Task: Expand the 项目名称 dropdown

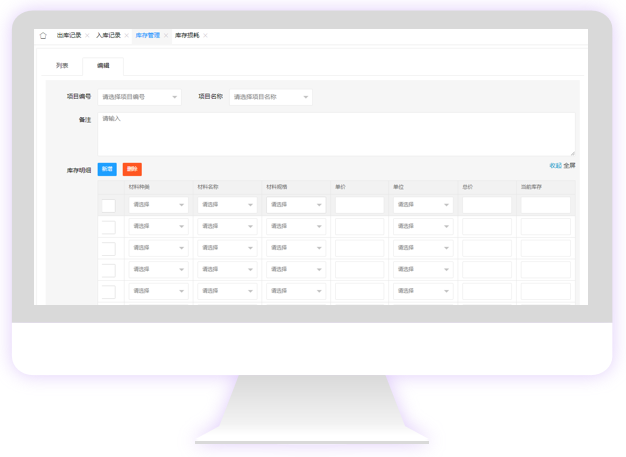Action: coord(270,97)
